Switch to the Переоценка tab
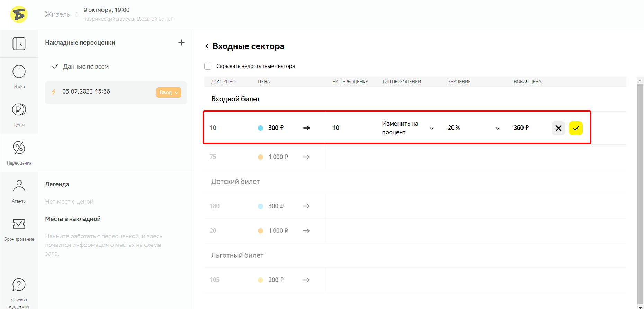The image size is (644, 309). (x=19, y=153)
